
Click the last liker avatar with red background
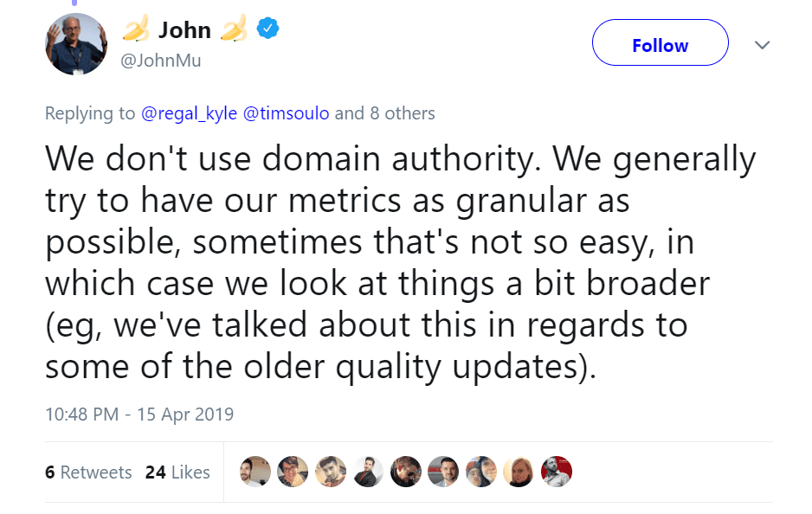(x=557, y=472)
